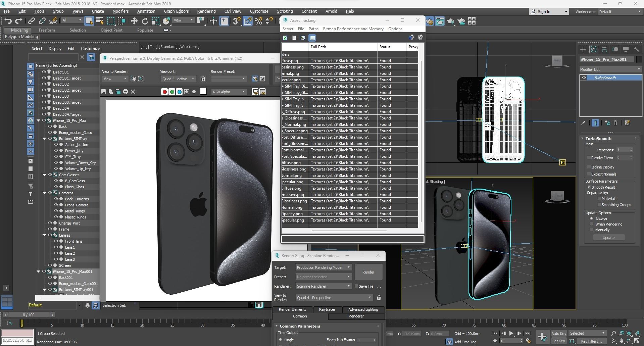
Task: Open Paths menu in Asset Tracking
Action: tap(313, 29)
